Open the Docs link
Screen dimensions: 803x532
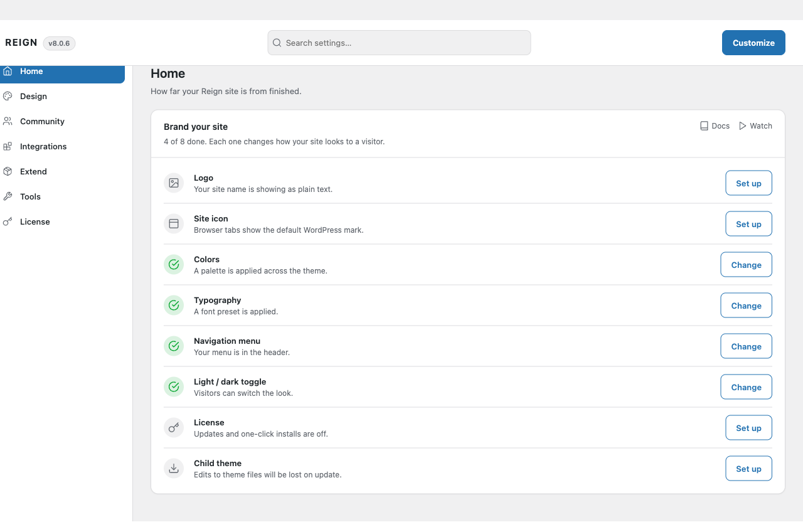715,125
